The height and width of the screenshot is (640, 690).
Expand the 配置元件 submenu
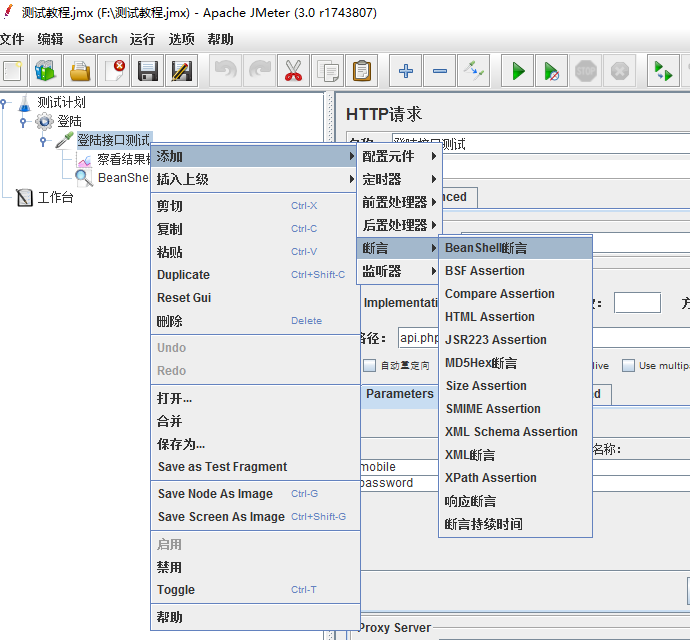pyautogui.click(x=399, y=156)
